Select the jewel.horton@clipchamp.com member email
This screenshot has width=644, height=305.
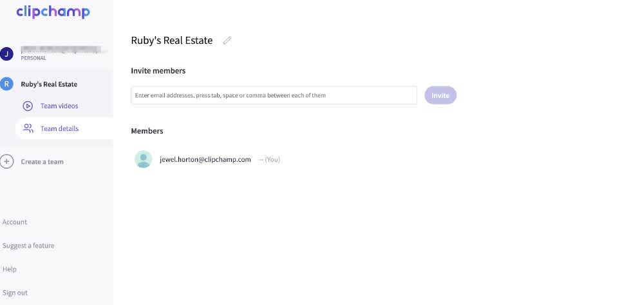tap(205, 159)
